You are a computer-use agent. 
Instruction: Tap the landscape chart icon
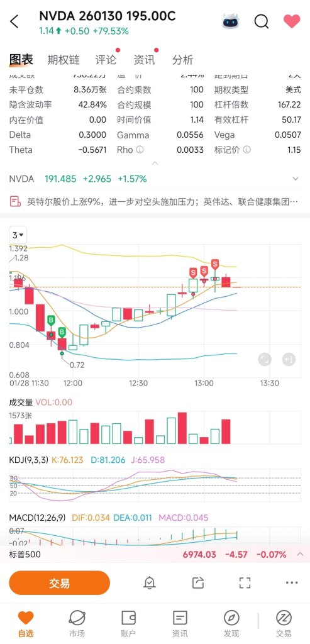click(265, 359)
